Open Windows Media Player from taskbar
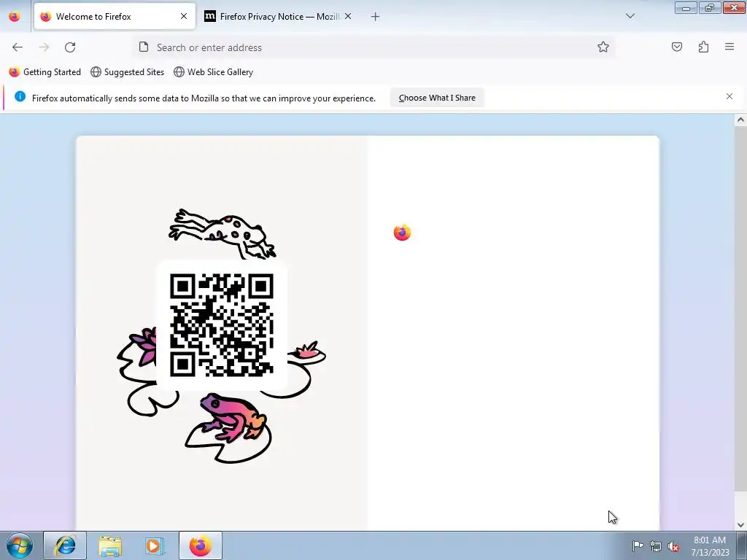This screenshot has height=560, width=747. (x=155, y=545)
